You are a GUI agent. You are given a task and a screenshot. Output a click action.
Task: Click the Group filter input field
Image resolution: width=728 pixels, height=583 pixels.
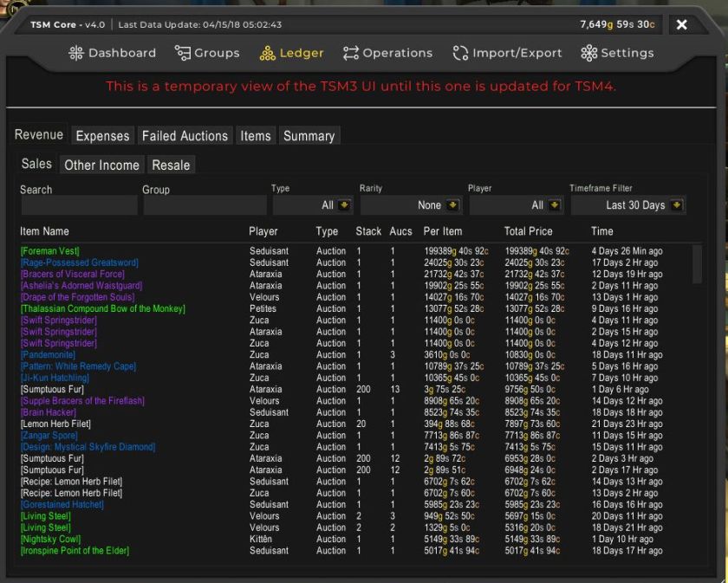pos(205,205)
